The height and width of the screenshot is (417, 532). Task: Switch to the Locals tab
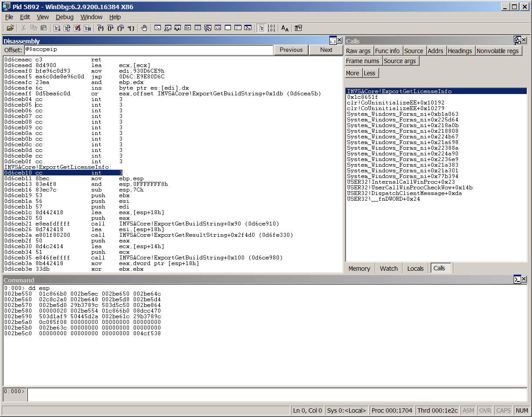tap(415, 269)
